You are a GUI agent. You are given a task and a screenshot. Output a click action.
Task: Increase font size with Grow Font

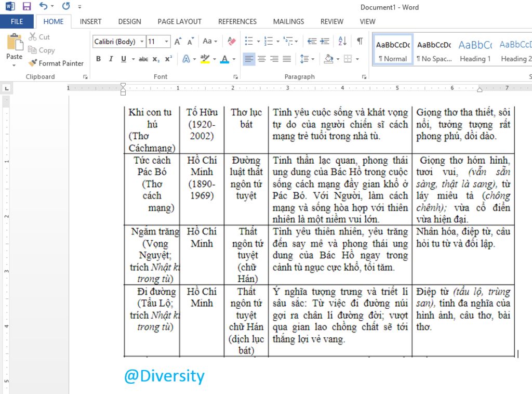tap(178, 42)
